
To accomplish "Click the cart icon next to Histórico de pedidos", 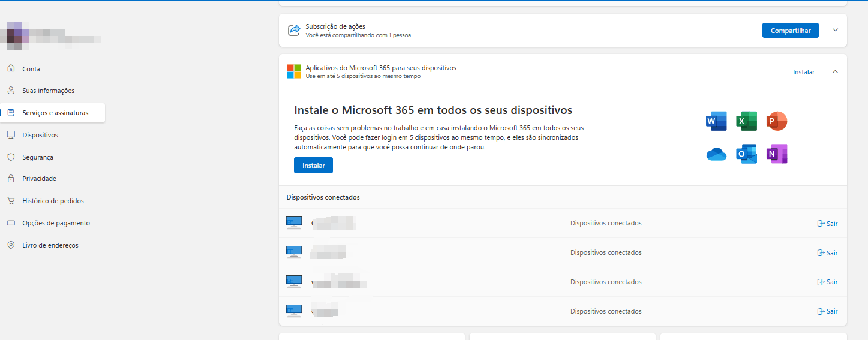I will point(11,201).
